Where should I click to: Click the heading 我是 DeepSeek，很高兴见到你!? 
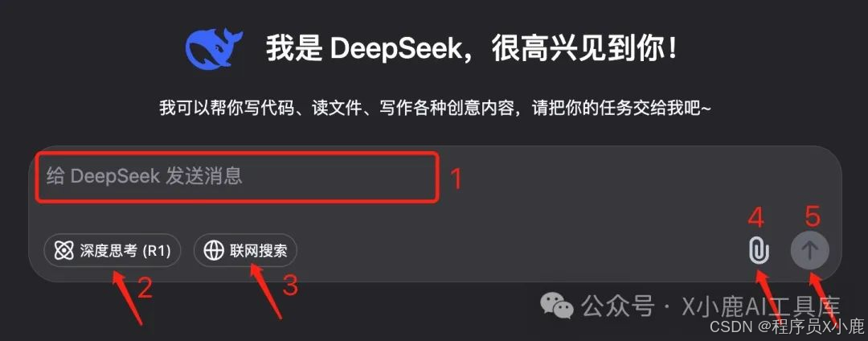point(472,50)
